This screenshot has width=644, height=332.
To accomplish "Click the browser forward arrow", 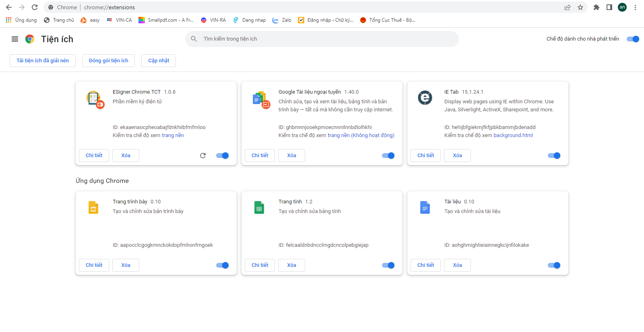I will [x=22, y=7].
